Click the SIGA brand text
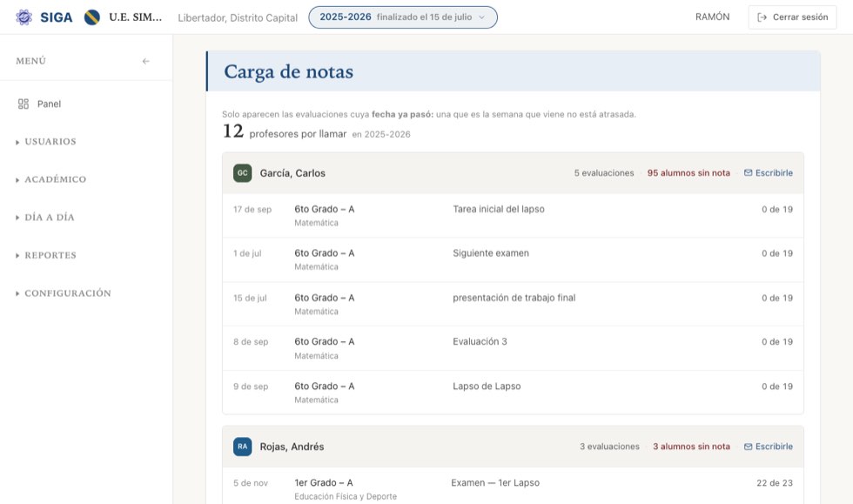 pyautogui.click(x=56, y=17)
